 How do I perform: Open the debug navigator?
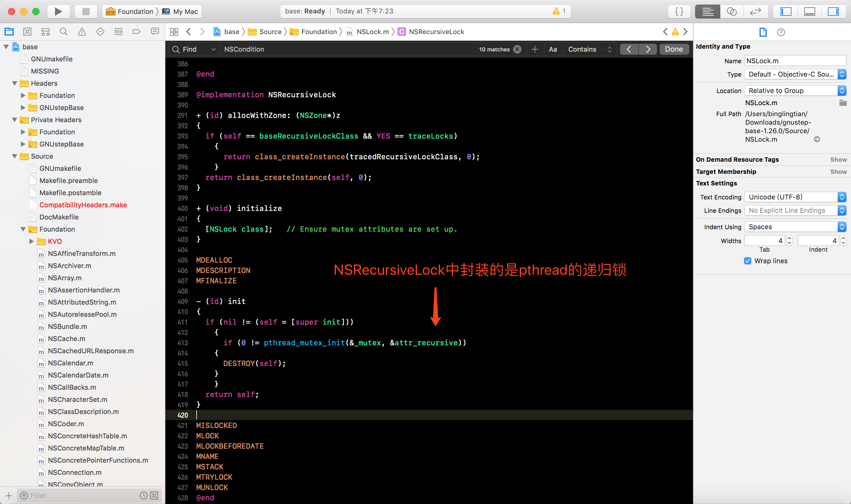[119, 32]
